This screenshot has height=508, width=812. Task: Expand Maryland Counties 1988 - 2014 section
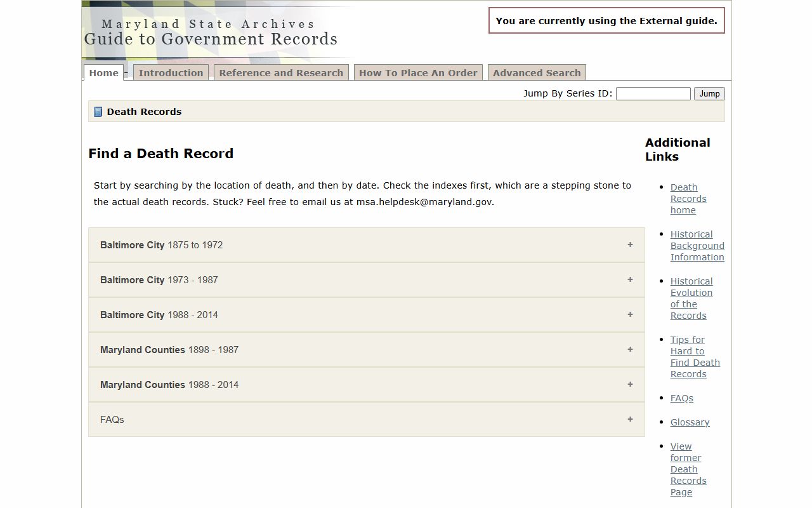coord(367,385)
